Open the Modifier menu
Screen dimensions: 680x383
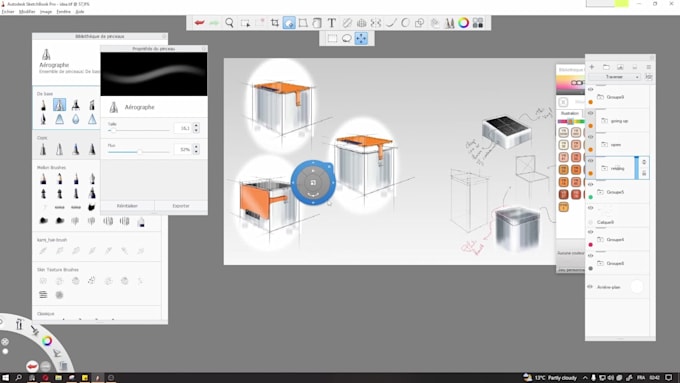pos(27,12)
